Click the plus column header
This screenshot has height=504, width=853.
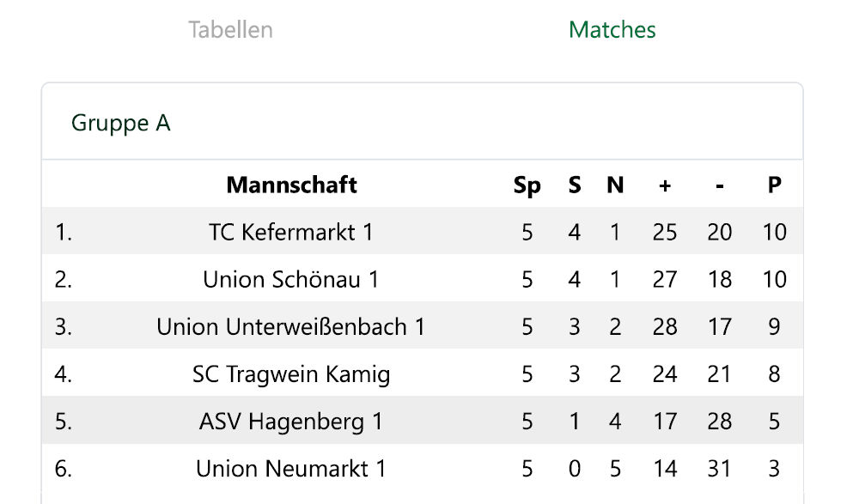pyautogui.click(x=664, y=185)
